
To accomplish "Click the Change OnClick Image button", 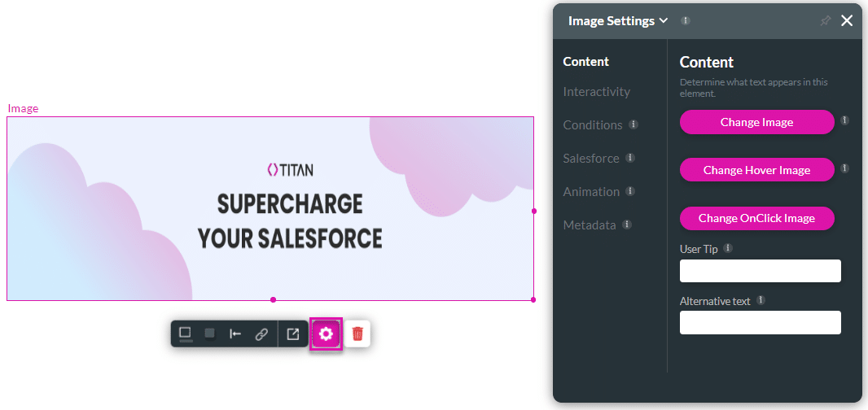I will coord(756,218).
